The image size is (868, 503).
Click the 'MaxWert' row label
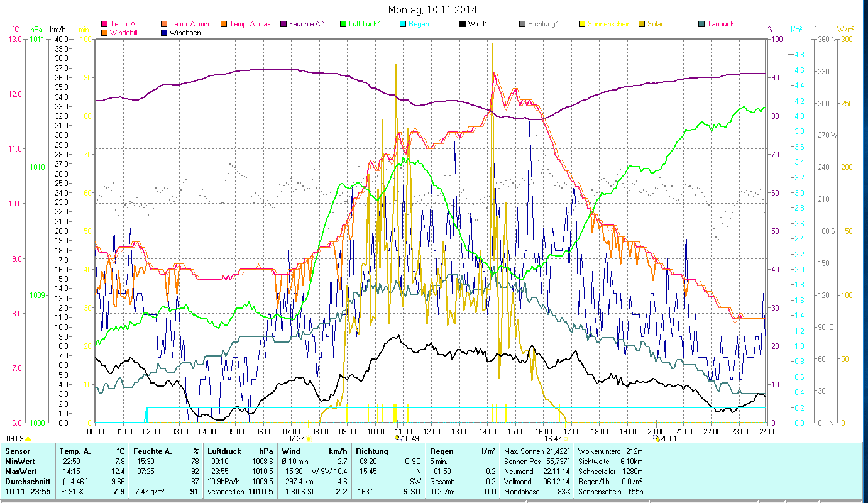(x=20, y=472)
